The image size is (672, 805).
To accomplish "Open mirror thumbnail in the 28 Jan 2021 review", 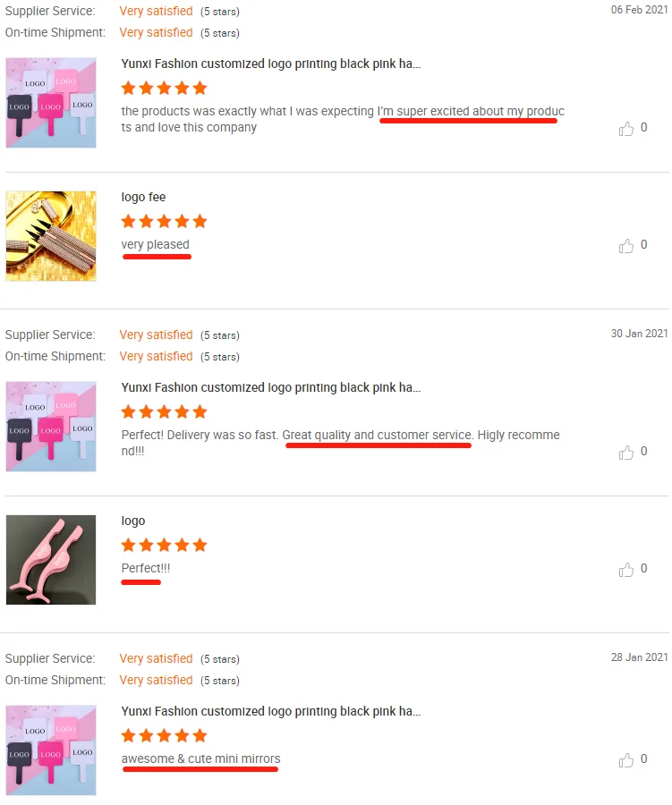I will tap(51, 750).
